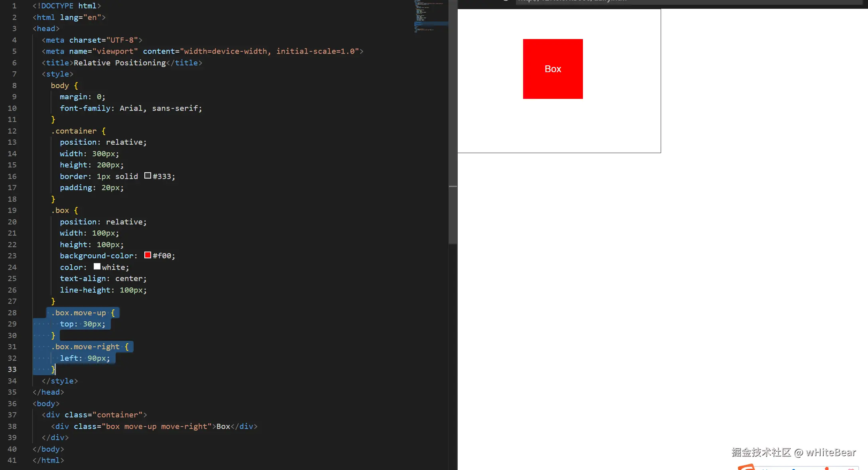Screen dimensions: 868x470
Task: Open the #333 border color picker swatch
Action: tap(148, 176)
